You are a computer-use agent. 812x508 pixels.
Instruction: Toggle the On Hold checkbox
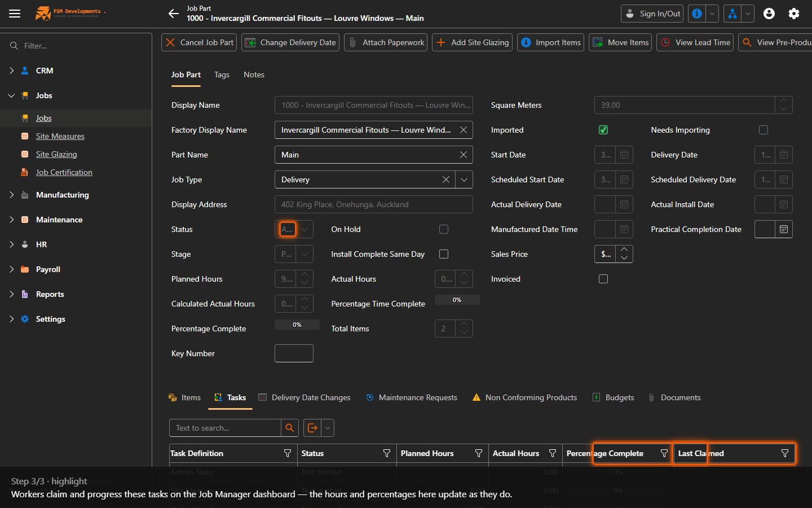(x=444, y=229)
